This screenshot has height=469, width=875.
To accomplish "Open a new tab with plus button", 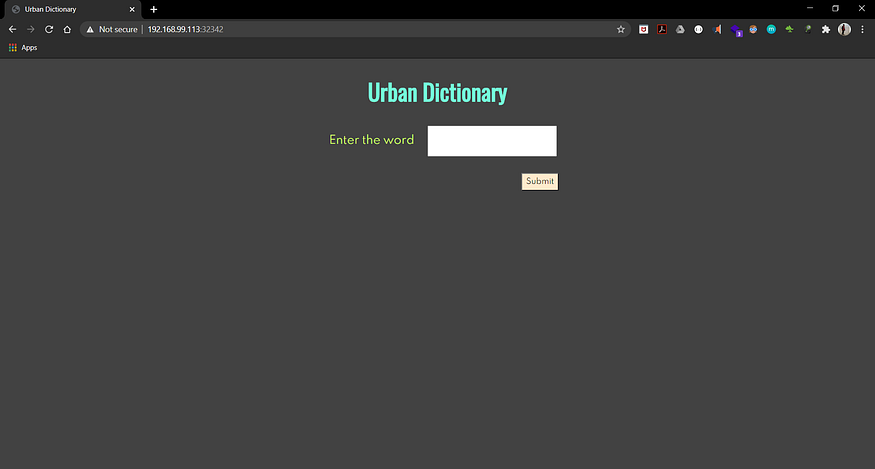I will point(153,9).
